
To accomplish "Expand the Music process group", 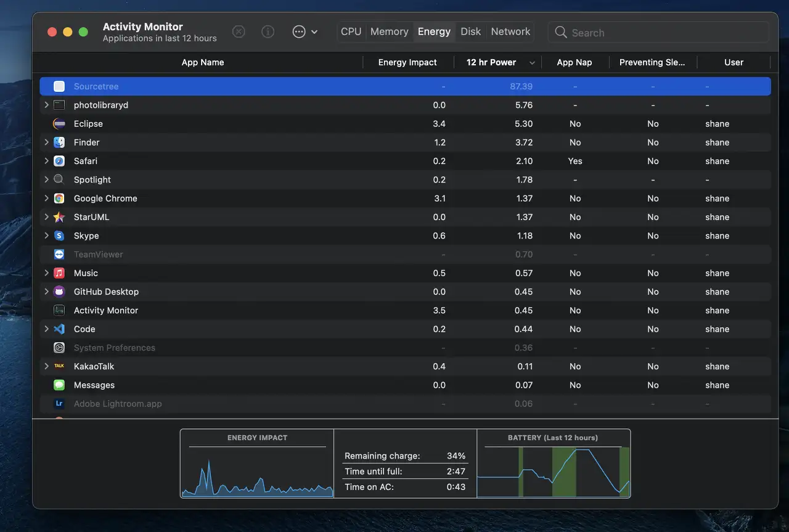I will click(x=46, y=273).
